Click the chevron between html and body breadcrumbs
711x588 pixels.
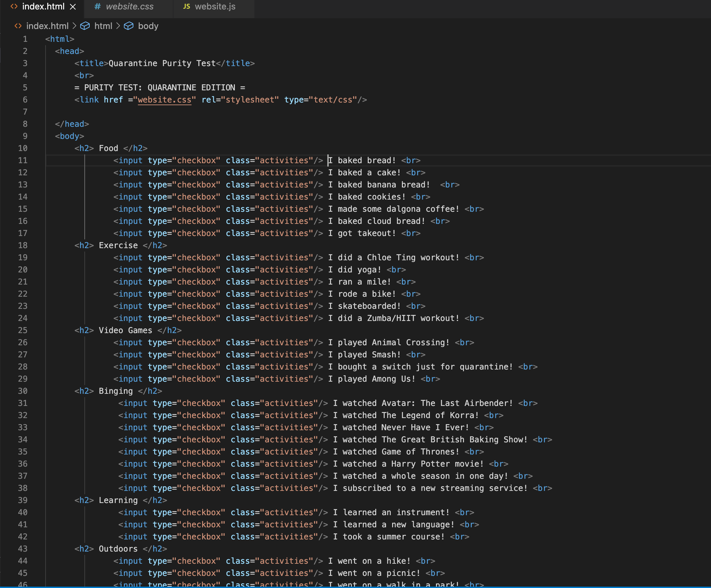(118, 26)
